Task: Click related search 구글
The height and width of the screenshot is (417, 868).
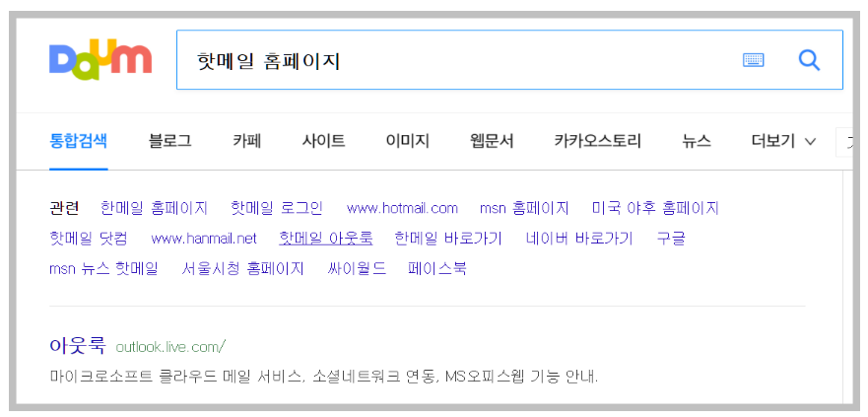Action: point(671,239)
